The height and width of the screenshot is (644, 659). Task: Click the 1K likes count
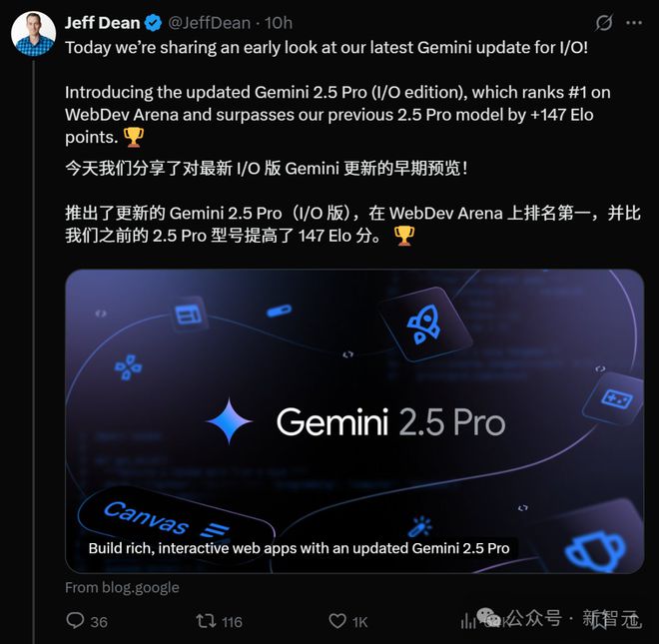click(359, 622)
